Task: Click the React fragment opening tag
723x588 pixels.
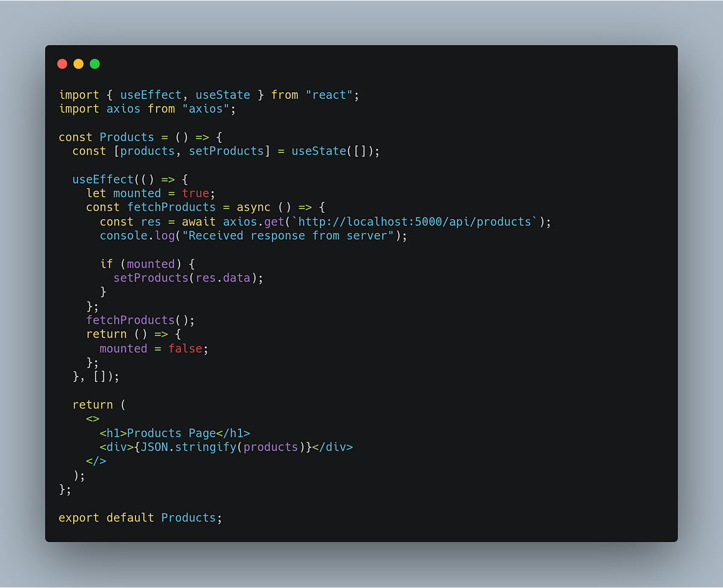Action: pos(92,418)
